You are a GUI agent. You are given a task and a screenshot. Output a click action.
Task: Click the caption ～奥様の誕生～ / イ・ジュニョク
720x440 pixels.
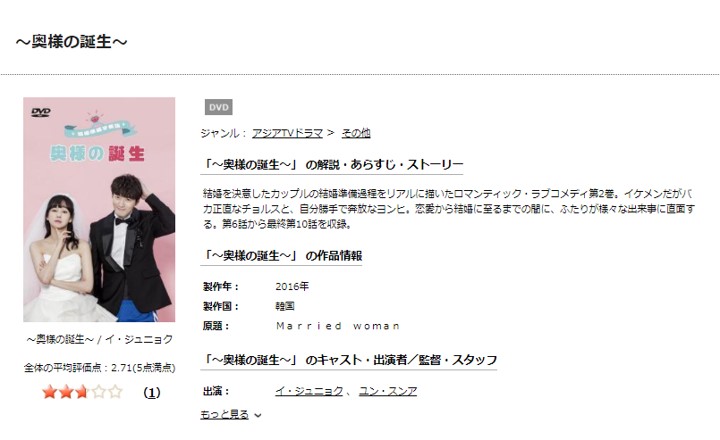(100, 339)
